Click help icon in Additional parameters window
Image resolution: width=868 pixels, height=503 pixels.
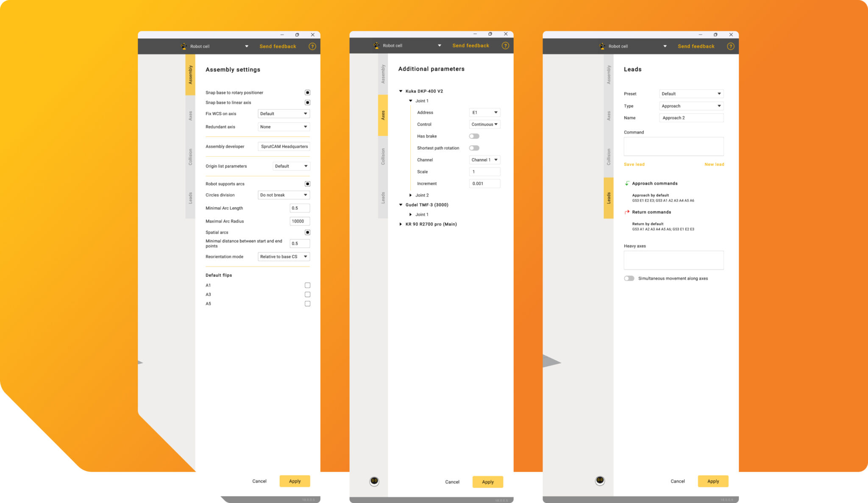coord(505,46)
